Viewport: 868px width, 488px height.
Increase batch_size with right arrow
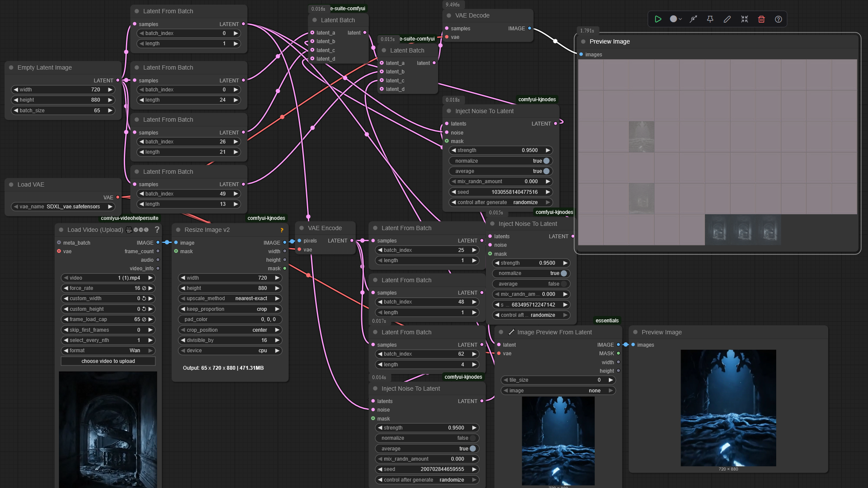pyautogui.click(x=110, y=111)
